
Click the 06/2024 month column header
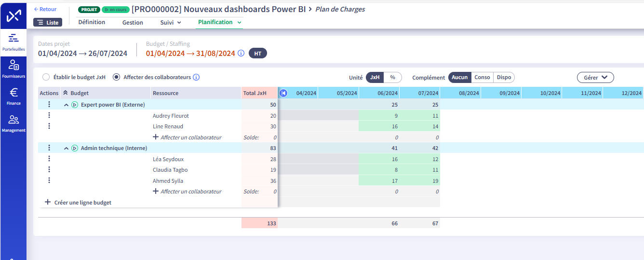click(x=379, y=93)
